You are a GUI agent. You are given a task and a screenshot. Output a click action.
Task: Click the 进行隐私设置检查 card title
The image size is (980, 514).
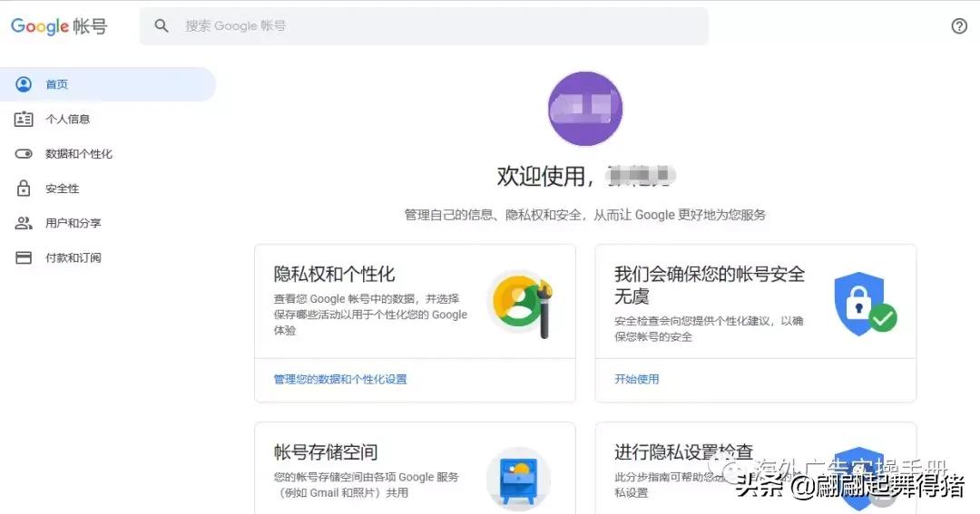tap(684, 452)
